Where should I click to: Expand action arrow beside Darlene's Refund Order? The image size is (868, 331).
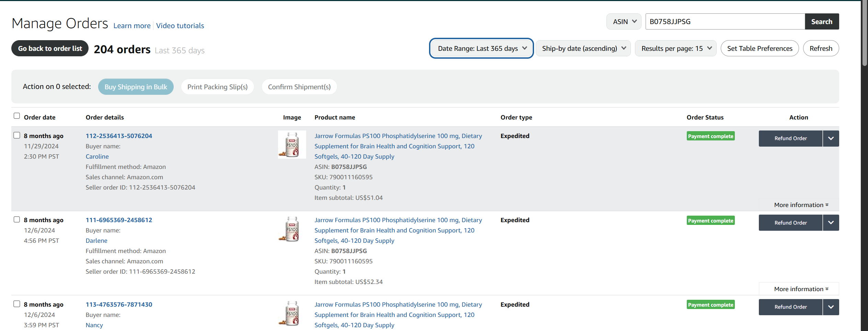pyautogui.click(x=831, y=222)
